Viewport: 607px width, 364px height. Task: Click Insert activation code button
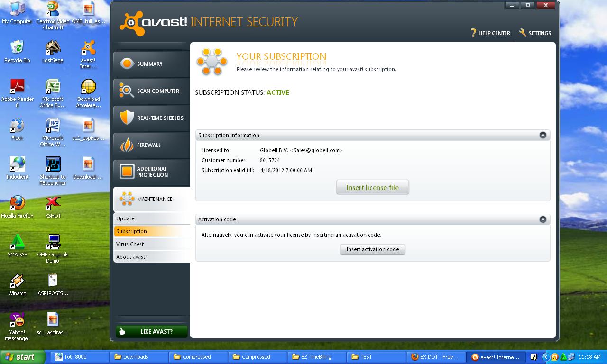(x=373, y=249)
